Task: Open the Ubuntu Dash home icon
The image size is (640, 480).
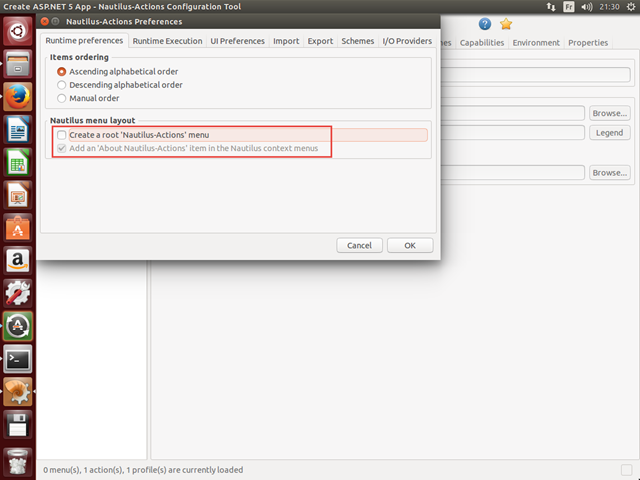Action: pyautogui.click(x=18, y=31)
